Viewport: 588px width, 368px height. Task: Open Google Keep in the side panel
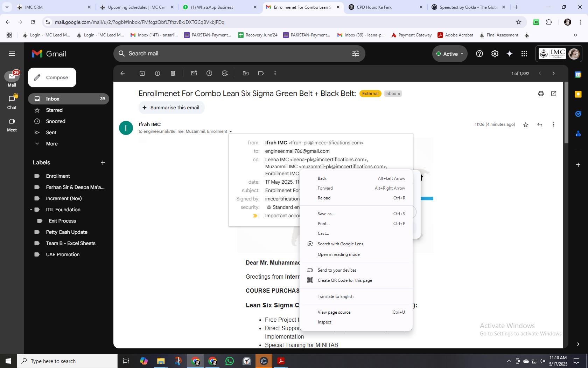click(578, 94)
